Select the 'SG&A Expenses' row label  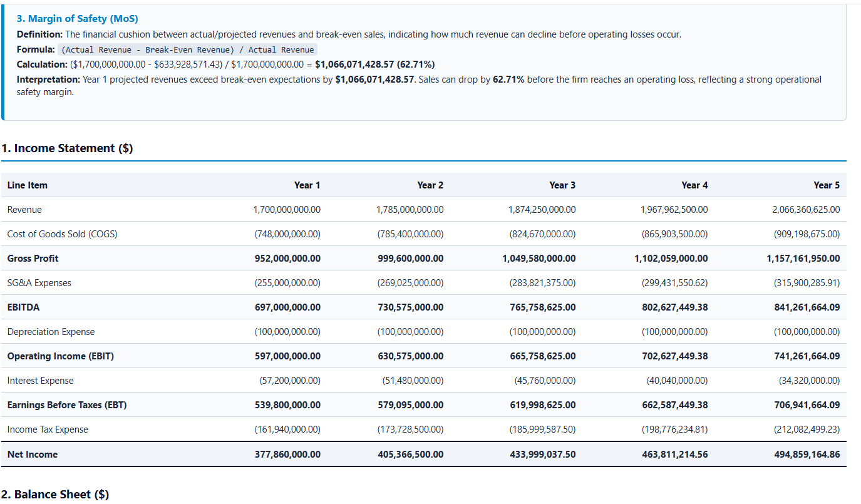coord(39,283)
